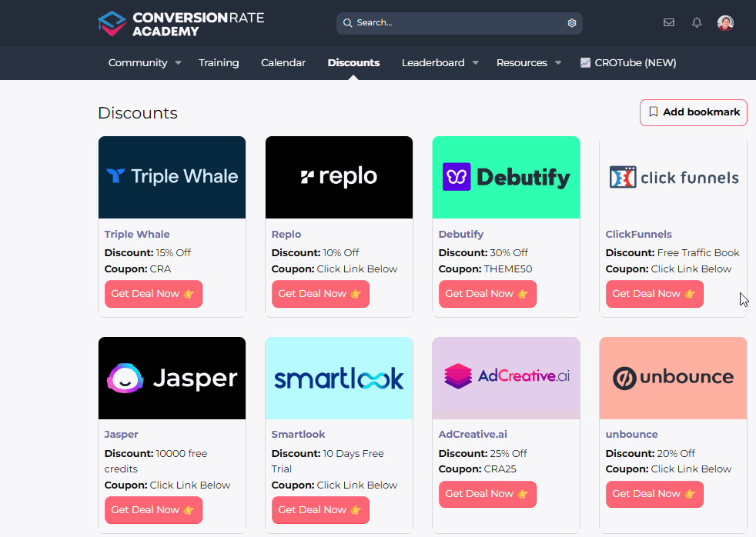
Task: Click the Jasper banner image
Action: (x=172, y=378)
